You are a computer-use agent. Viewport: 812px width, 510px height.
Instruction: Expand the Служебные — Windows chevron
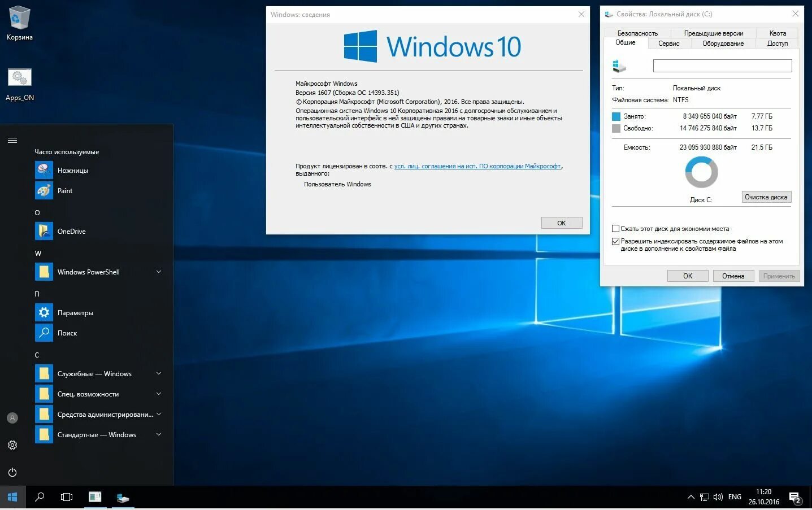(x=159, y=373)
